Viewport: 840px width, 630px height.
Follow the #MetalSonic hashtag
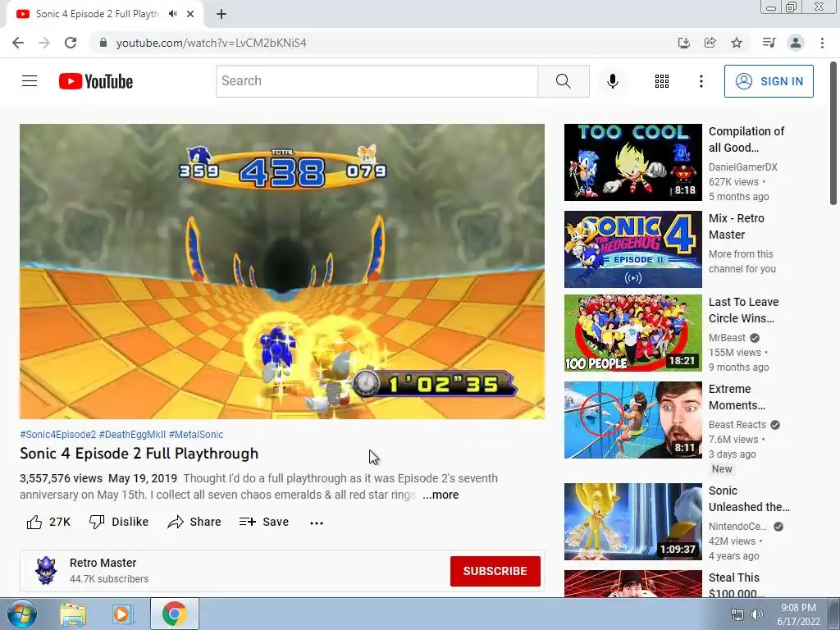coord(196,435)
